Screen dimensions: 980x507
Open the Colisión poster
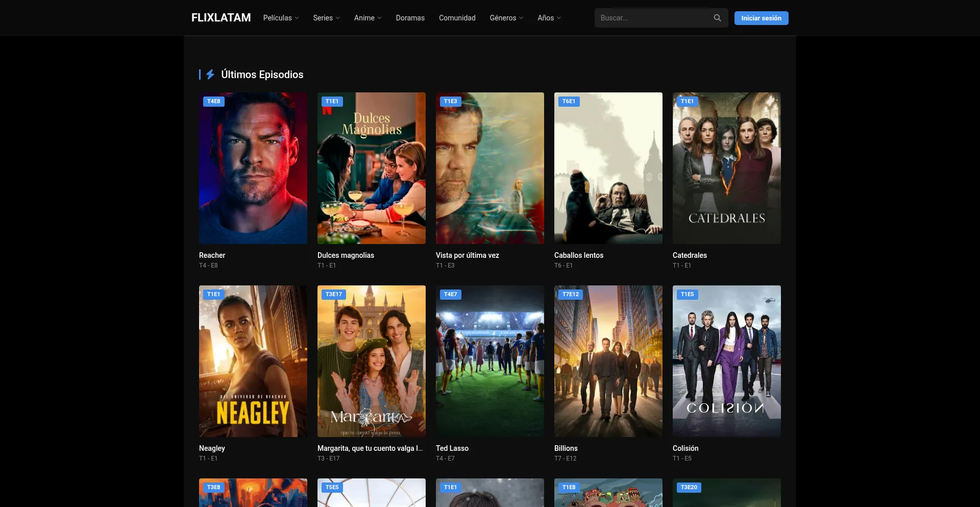click(x=727, y=361)
